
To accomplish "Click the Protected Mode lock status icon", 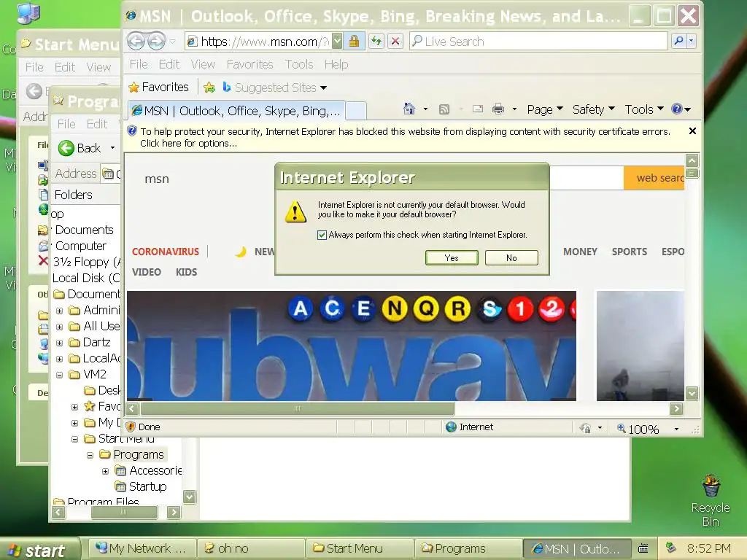I will click(585, 428).
